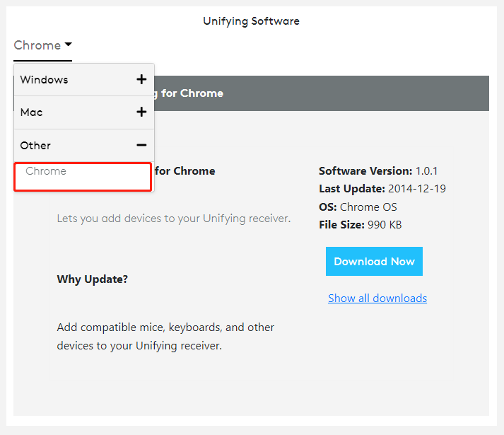Click the 'Add compatible mice, keyboards' paragraph
The width and height of the screenshot is (504, 435).
pyautogui.click(x=165, y=336)
